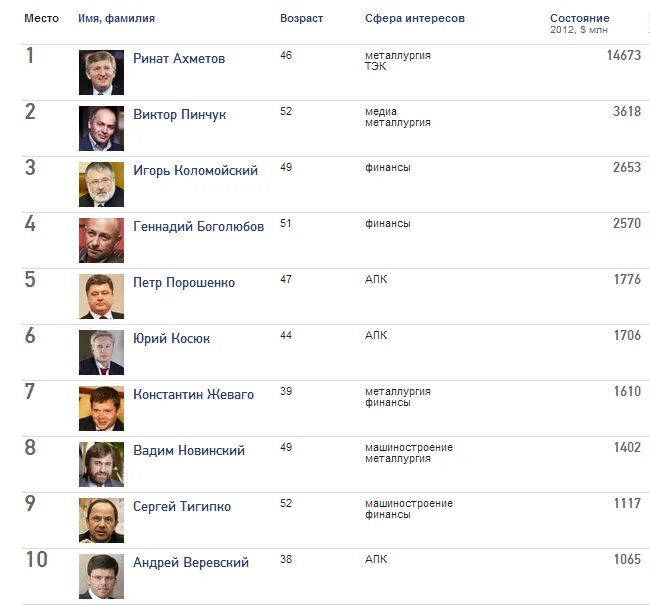Click the photo next to Андрей Веревский
The image size is (650, 605).
pos(101,576)
